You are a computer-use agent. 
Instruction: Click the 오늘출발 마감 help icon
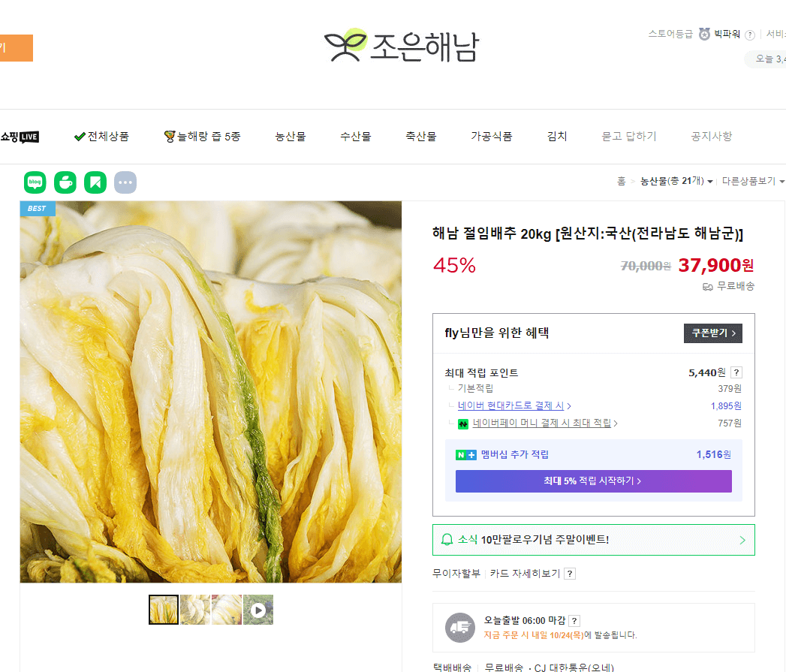coord(574,620)
